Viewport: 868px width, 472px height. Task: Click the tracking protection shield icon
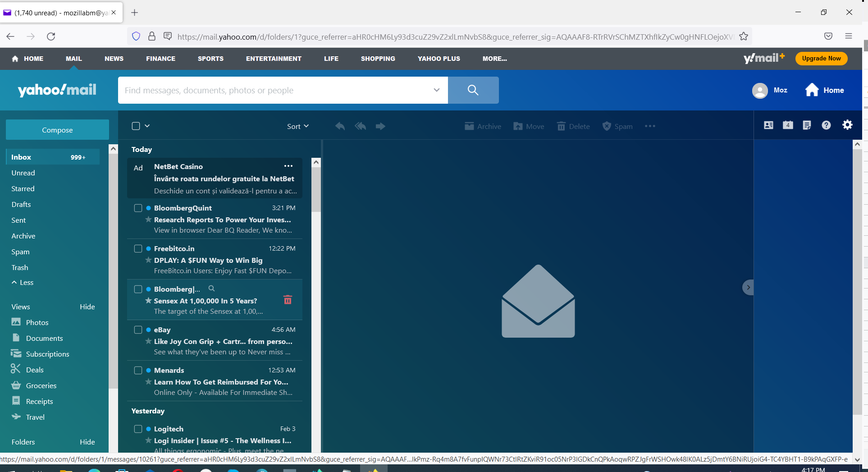point(136,36)
